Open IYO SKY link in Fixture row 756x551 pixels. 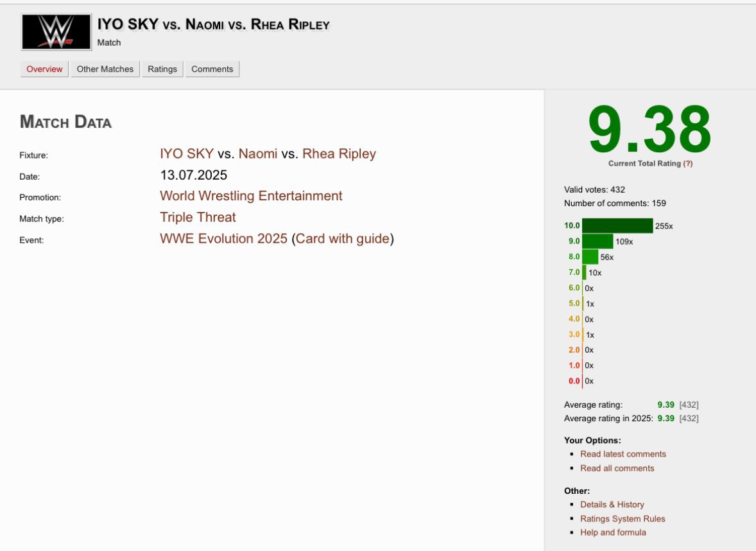[x=187, y=153]
